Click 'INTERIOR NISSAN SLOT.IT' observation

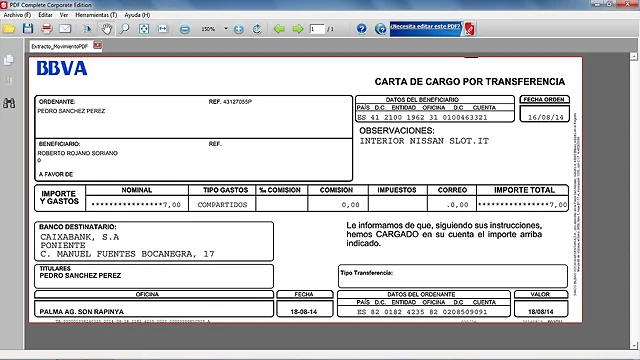pyautogui.click(x=424, y=141)
